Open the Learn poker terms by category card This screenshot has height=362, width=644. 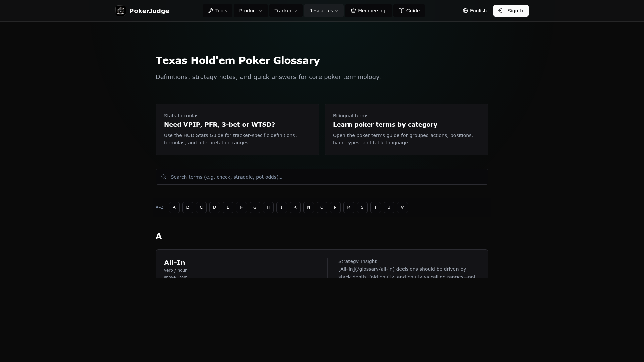pyautogui.click(x=407, y=129)
